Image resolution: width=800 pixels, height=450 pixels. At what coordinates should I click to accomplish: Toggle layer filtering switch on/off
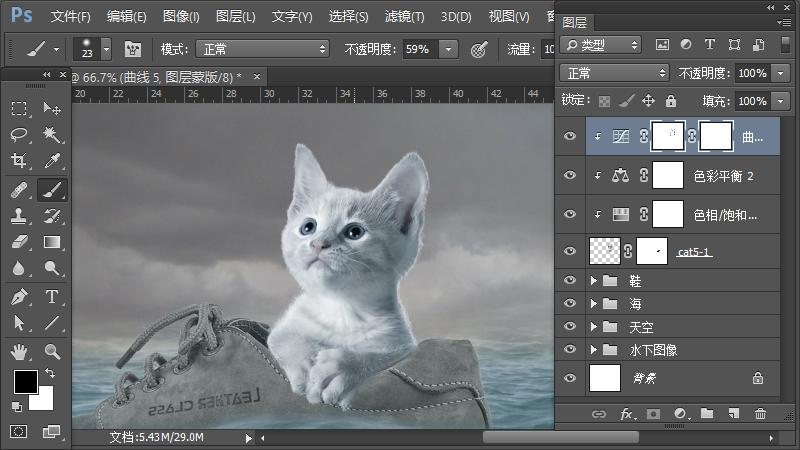coord(786,44)
